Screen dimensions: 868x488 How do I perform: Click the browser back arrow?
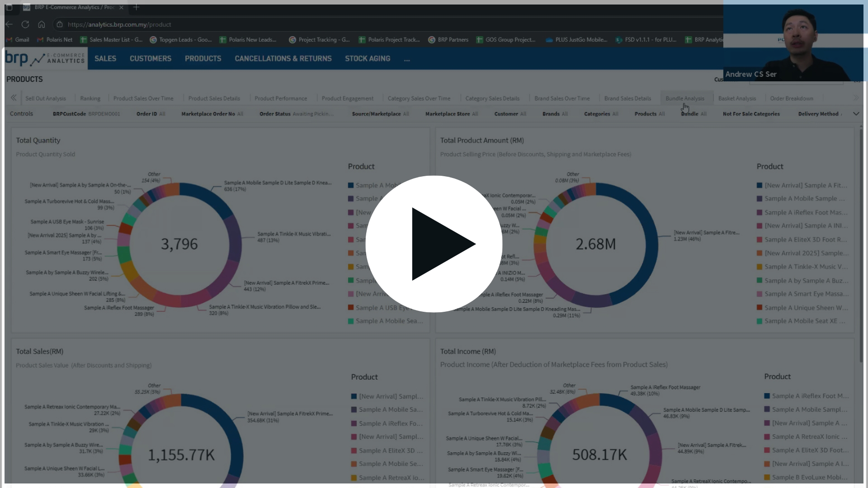pyautogui.click(x=9, y=24)
